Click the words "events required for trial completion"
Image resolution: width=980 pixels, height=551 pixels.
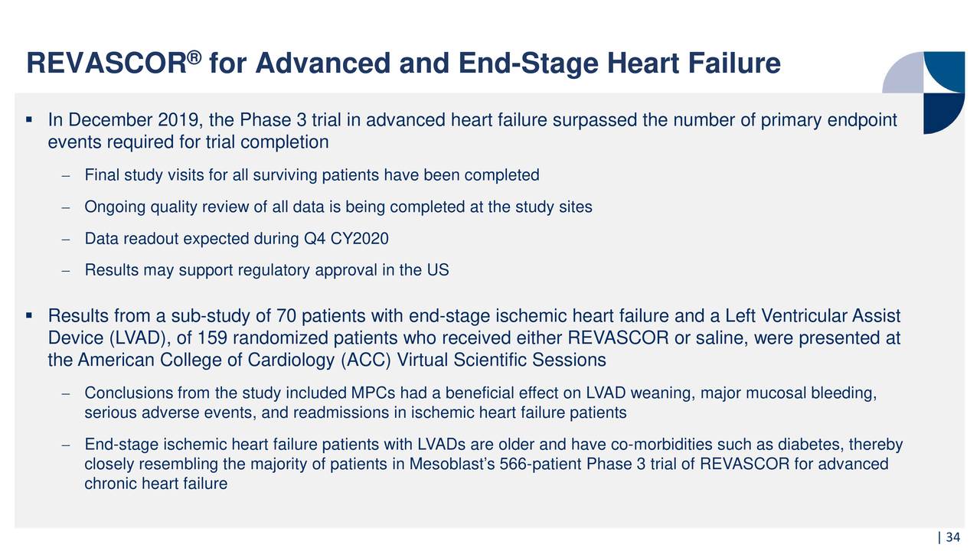point(188,142)
